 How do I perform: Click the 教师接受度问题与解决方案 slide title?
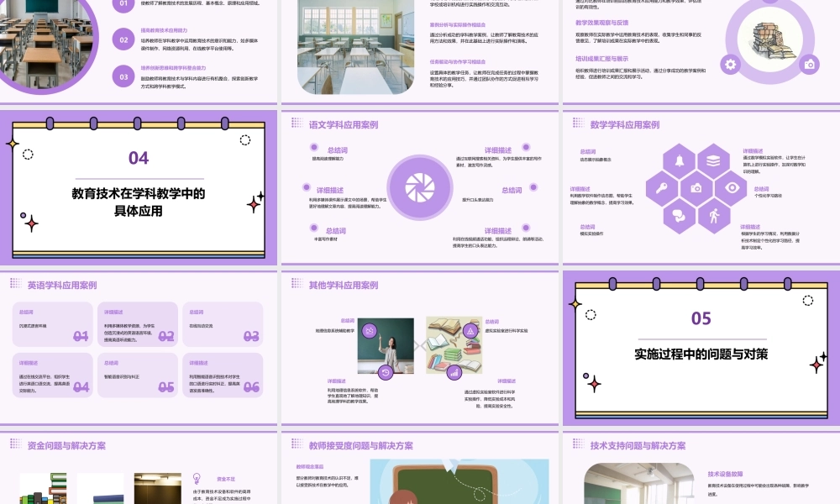360,445
